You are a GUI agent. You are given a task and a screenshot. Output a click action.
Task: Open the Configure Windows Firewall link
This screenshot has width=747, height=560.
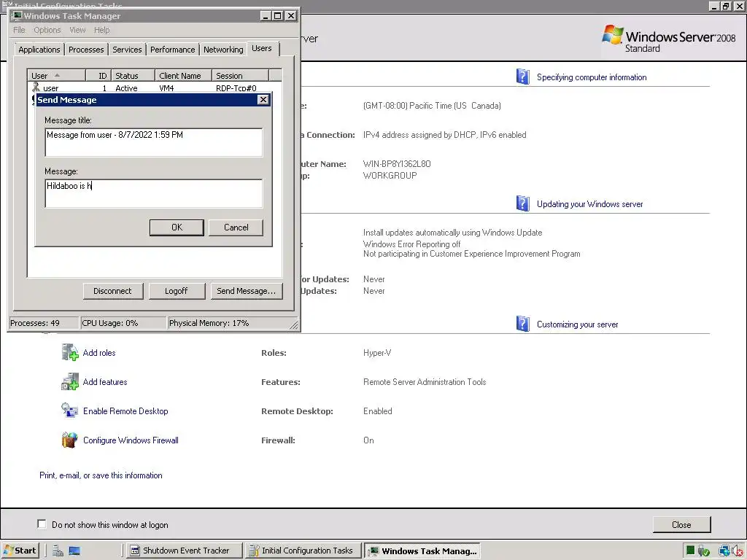click(131, 440)
